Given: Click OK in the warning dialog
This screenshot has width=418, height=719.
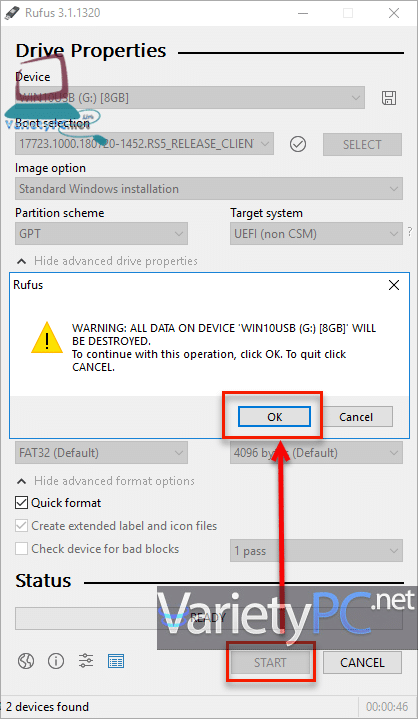Looking at the screenshot, I should [x=275, y=417].
